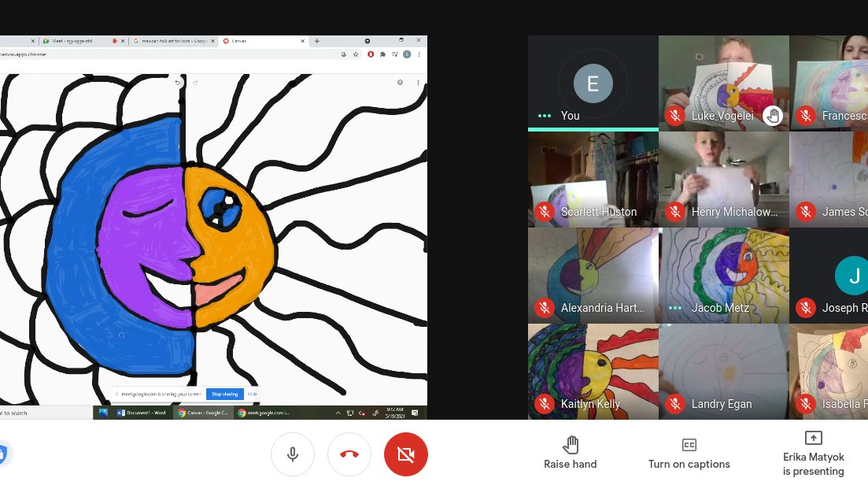Click the speaking dots indicator beside Jacob Metz
868x489 pixels.
point(674,308)
